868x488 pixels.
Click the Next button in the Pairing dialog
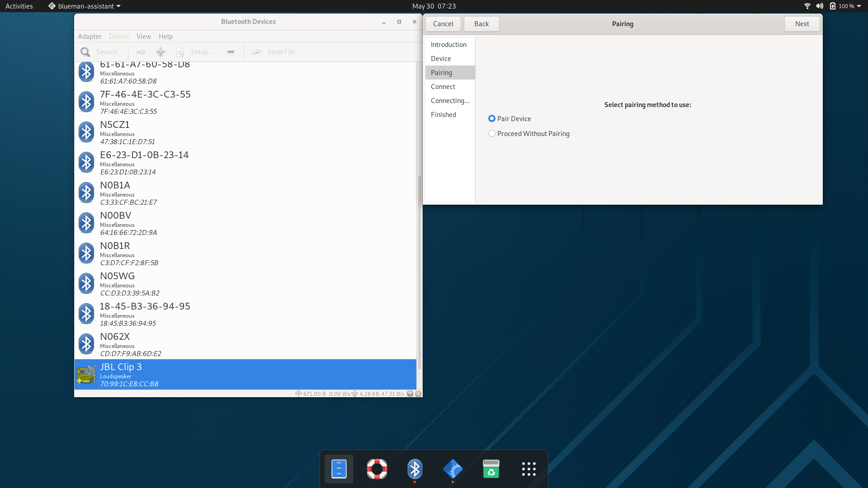(802, 24)
